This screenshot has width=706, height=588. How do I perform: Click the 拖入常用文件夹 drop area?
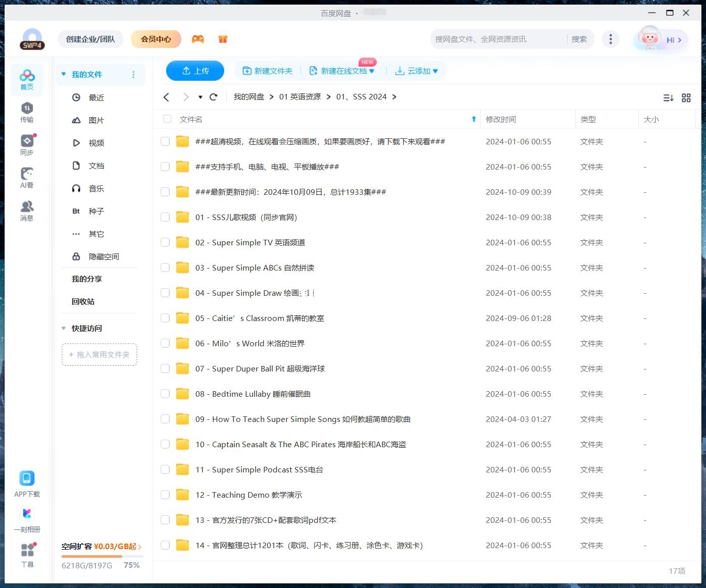tap(99, 355)
